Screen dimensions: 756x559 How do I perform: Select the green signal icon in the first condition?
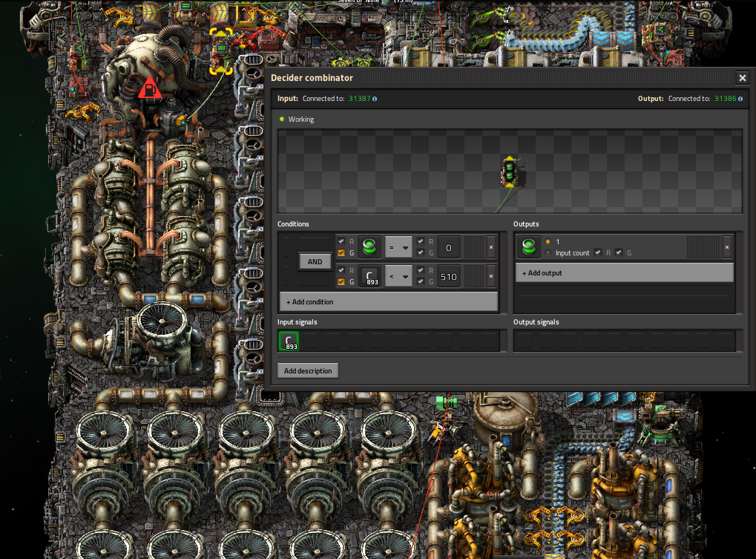pos(369,247)
